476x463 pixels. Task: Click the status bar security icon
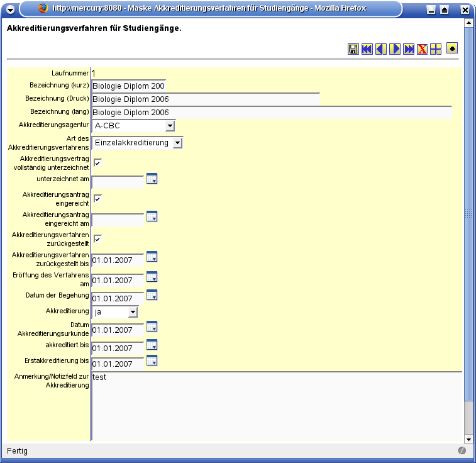click(x=462, y=450)
